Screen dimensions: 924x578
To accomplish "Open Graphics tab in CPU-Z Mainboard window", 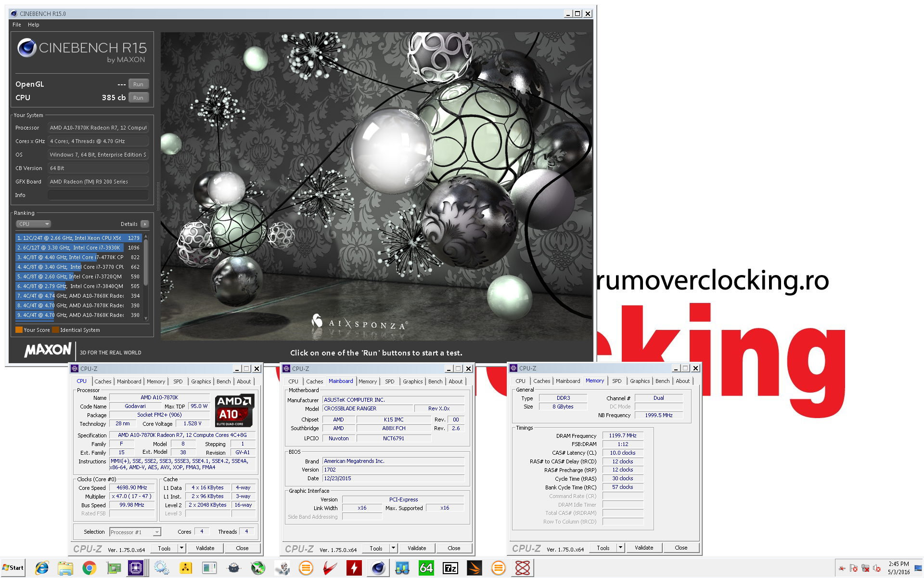I will (x=413, y=381).
